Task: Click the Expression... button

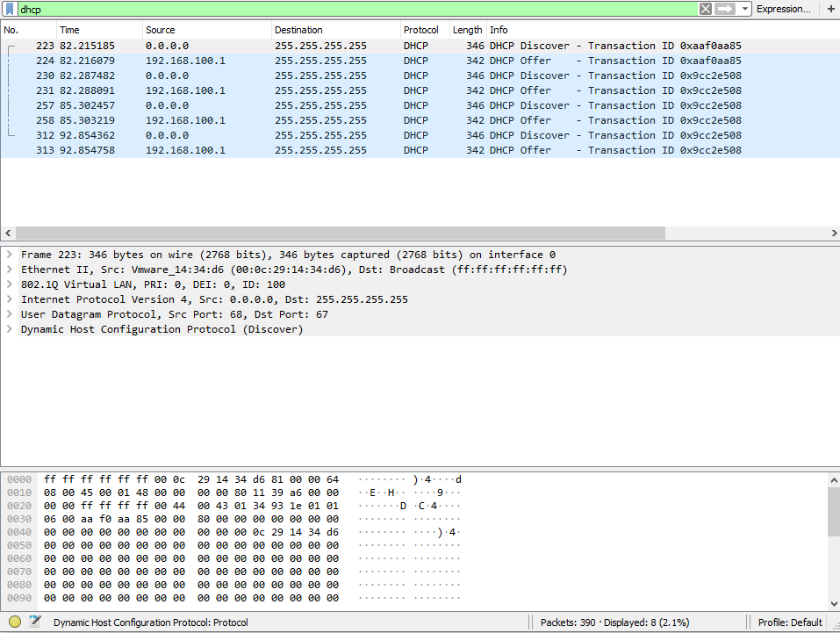Action: click(783, 9)
